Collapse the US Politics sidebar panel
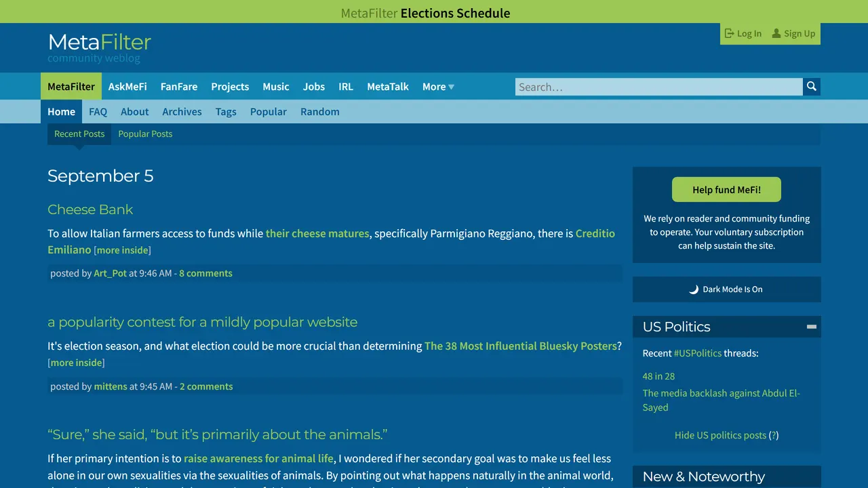Viewport: 868px width, 488px height. (x=811, y=327)
